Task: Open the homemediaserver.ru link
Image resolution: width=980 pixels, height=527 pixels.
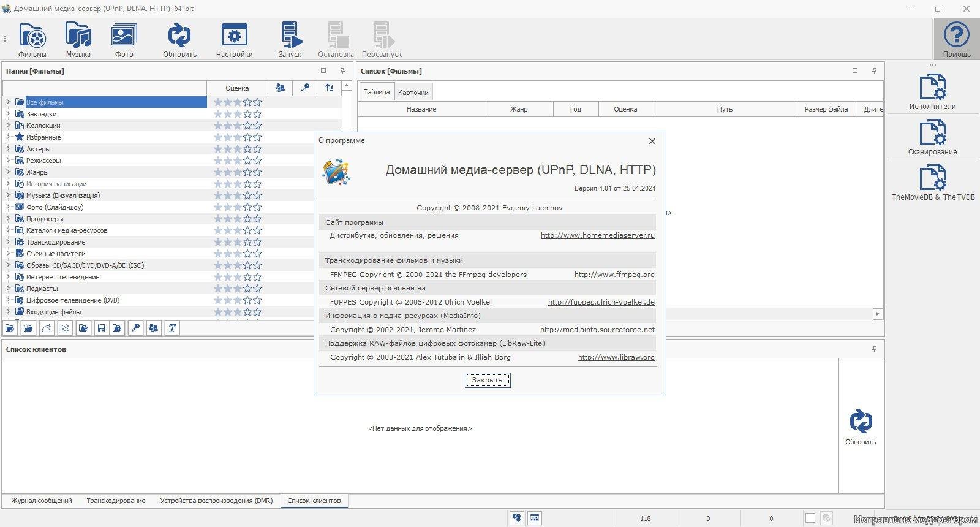Action: tap(597, 235)
